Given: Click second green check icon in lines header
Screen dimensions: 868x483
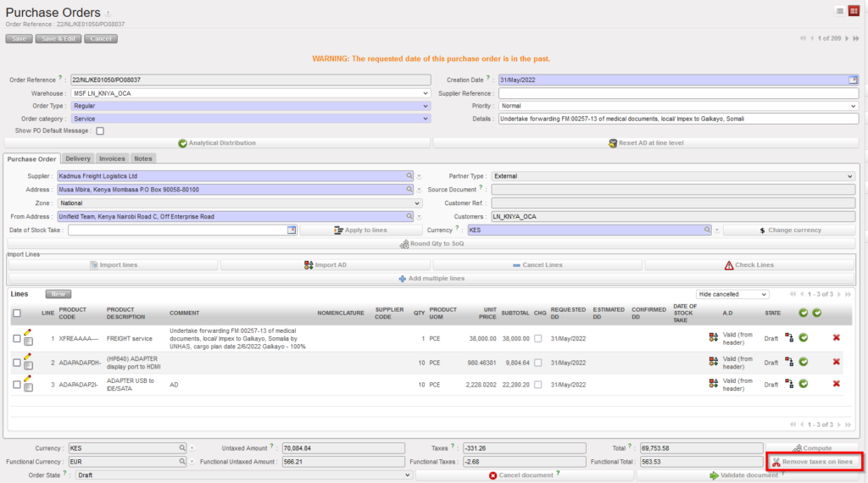Looking at the screenshot, I should [816, 314].
